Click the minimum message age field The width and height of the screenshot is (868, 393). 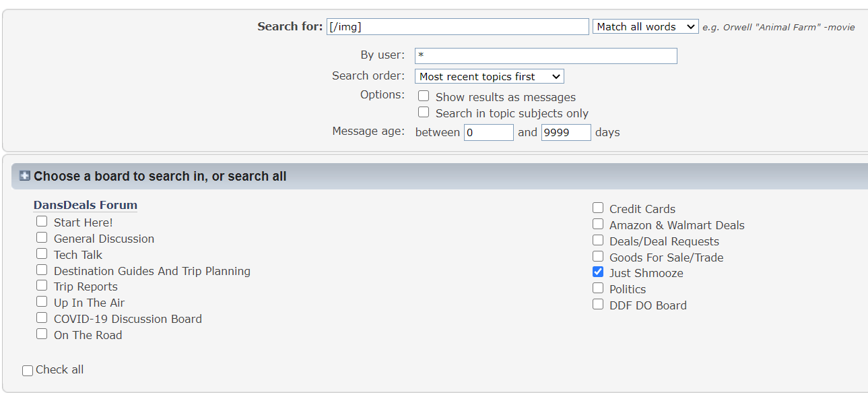coord(489,132)
